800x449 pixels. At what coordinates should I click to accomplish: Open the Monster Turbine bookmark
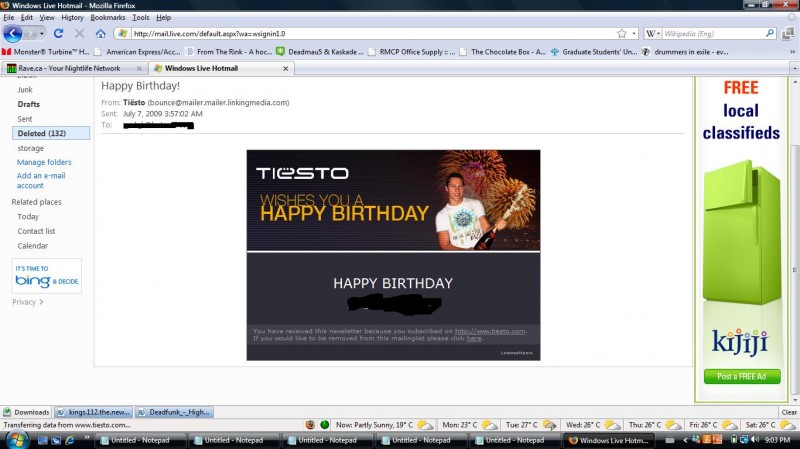(46, 52)
